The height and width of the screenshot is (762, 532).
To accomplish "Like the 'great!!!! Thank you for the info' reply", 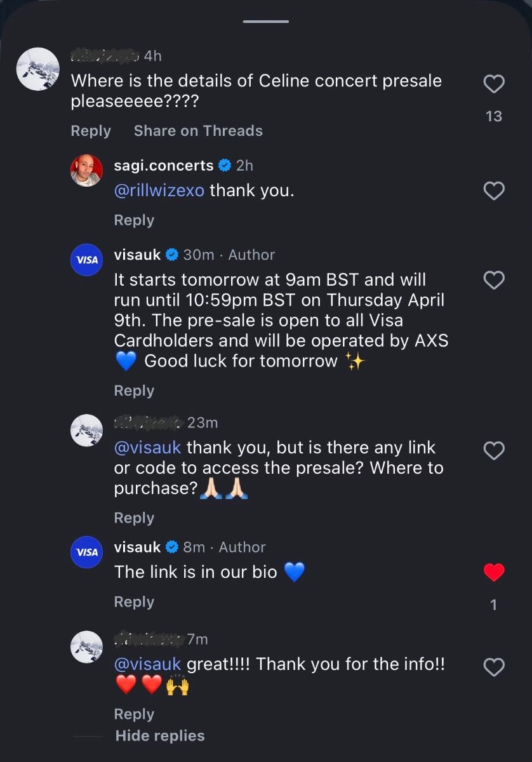I will coord(494,667).
